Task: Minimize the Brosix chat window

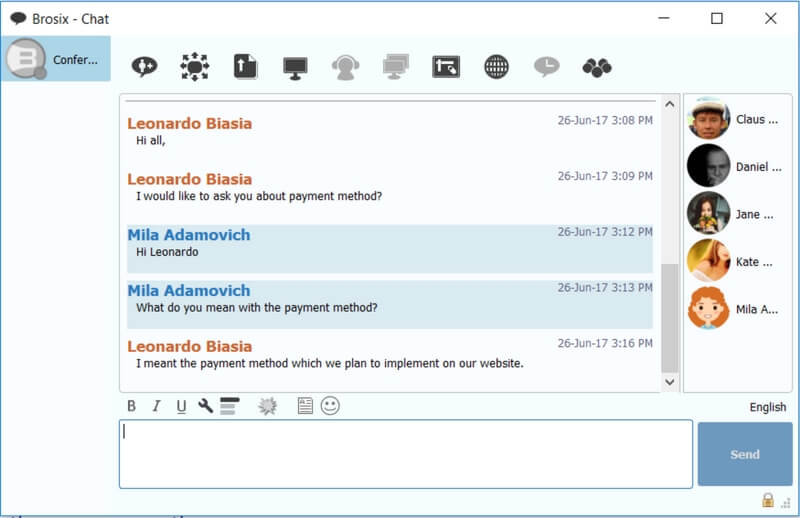Action: 664,18
